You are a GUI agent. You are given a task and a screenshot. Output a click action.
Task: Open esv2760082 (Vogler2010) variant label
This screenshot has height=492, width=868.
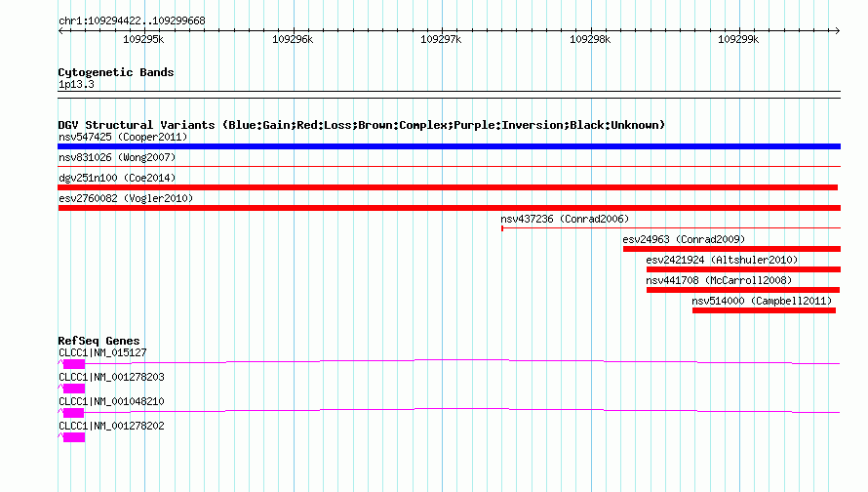point(126,198)
